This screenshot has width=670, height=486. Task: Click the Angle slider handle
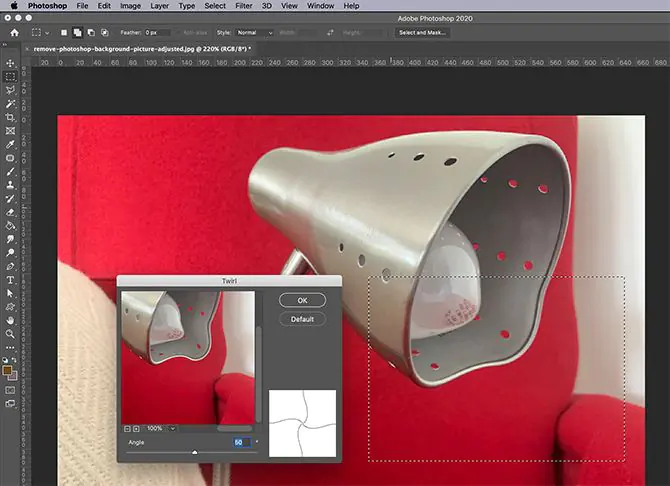point(194,452)
